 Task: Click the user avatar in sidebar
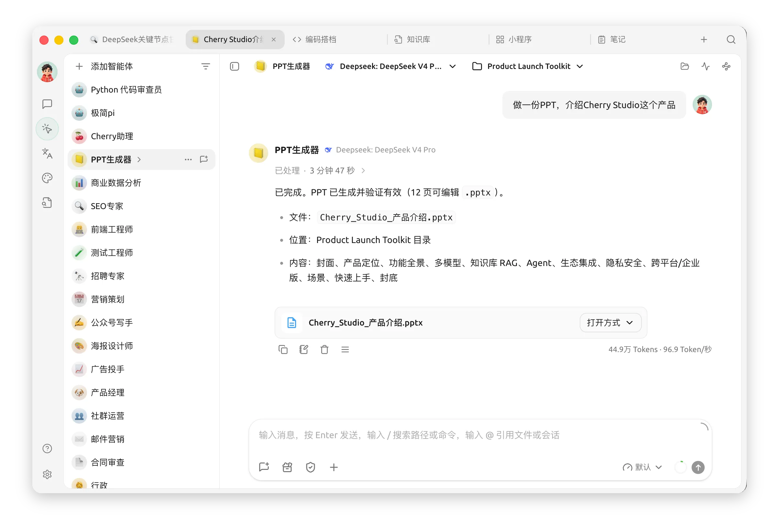coord(47,72)
